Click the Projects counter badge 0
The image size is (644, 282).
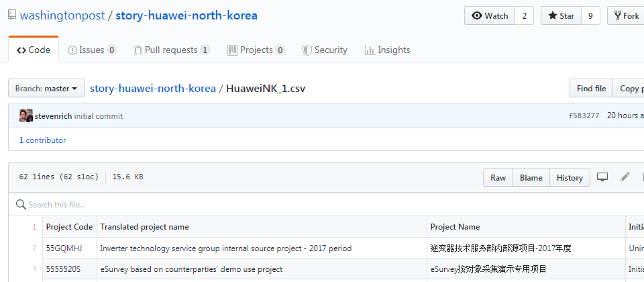tap(280, 50)
